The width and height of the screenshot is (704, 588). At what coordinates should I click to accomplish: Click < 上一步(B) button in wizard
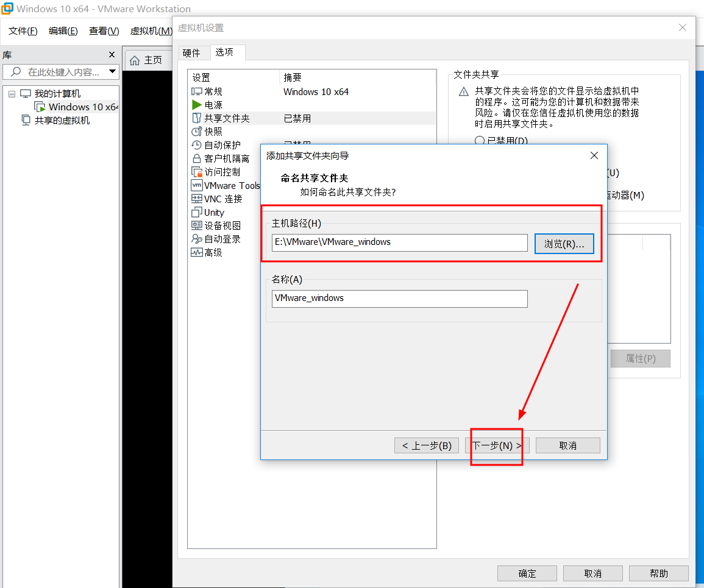click(x=427, y=445)
